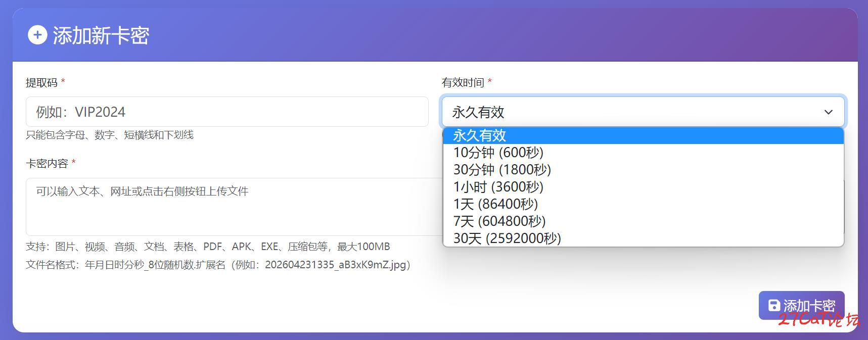The image size is (868, 340).
Task: Click the 卡密内容 field label
Action: [x=47, y=163]
